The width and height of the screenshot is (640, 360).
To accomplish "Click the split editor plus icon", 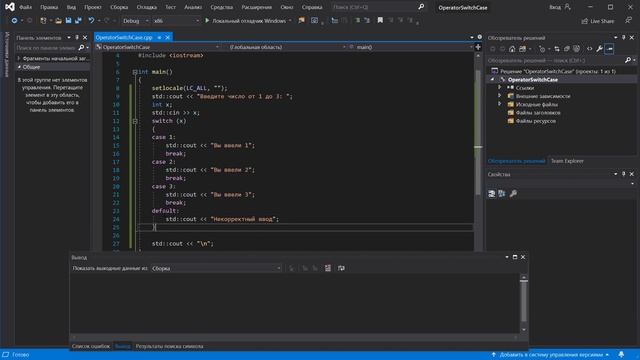I will 478,47.
